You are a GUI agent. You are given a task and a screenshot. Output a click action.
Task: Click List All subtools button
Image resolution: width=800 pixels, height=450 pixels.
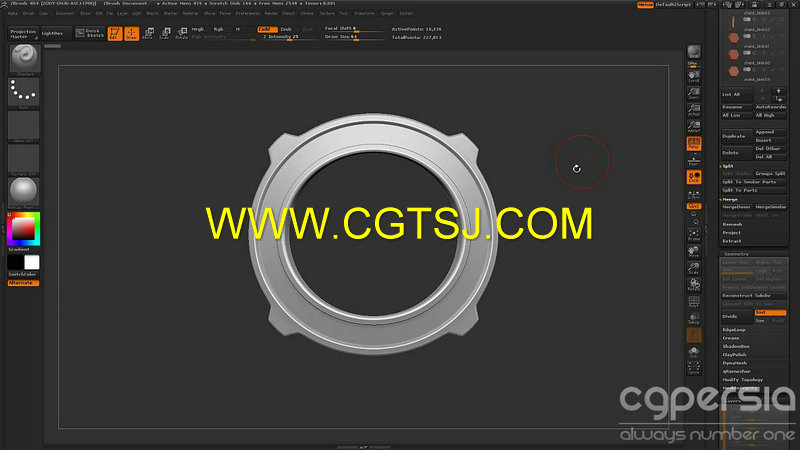736,94
